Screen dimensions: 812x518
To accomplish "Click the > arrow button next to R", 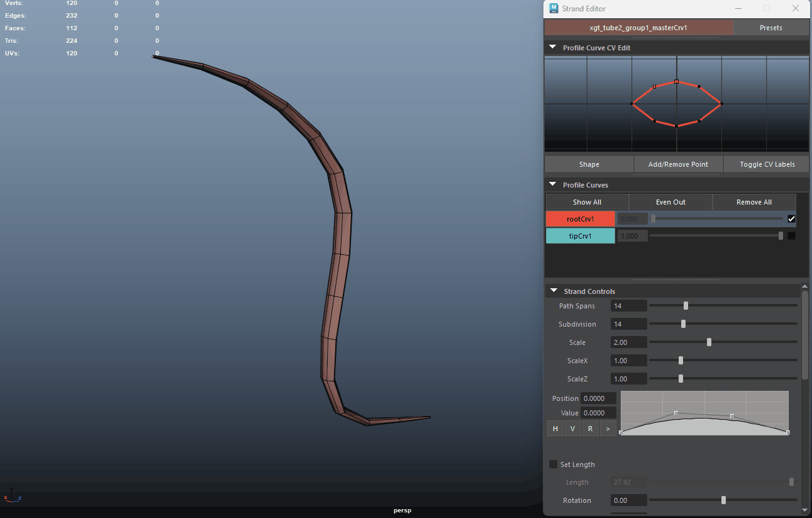I will [x=608, y=429].
